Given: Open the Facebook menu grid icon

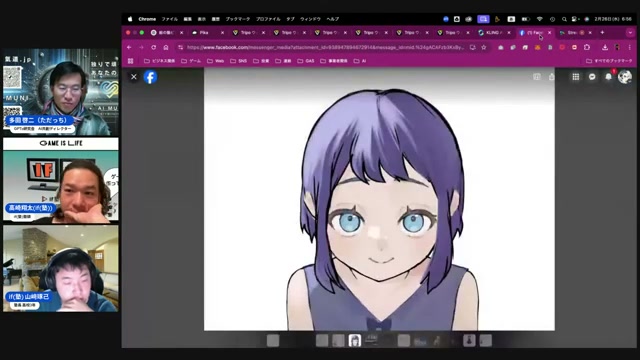Looking at the screenshot, I should tap(576, 77).
